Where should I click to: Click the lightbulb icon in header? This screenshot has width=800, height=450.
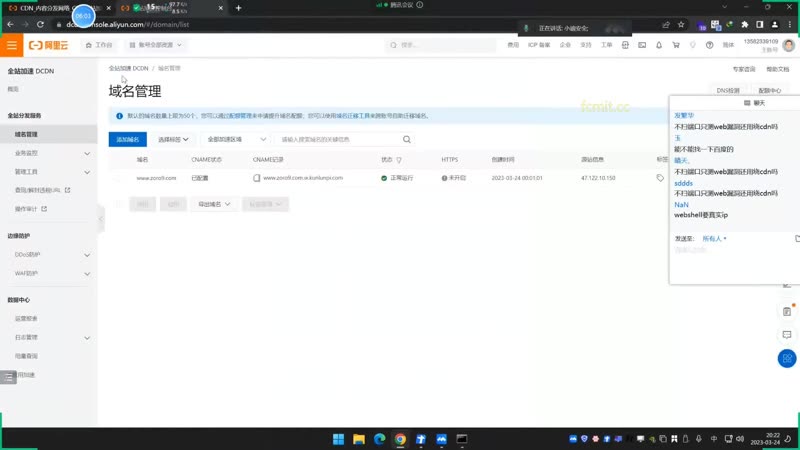692,45
